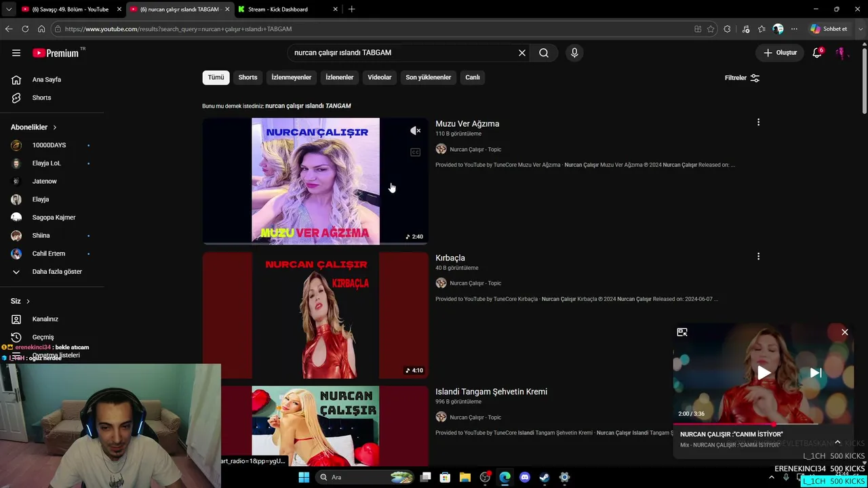This screenshot has height=488, width=868.
Task: Expand the Siz section
Action: (20, 301)
